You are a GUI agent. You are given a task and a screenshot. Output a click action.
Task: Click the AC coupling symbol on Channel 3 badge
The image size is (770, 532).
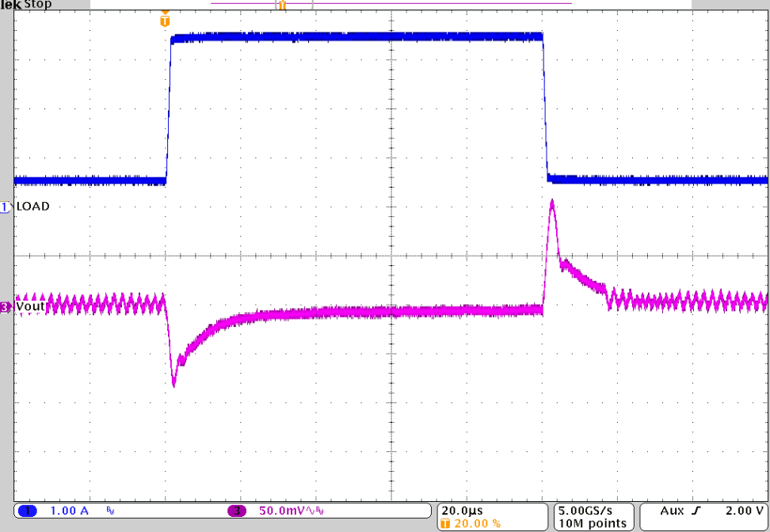pyautogui.click(x=308, y=511)
